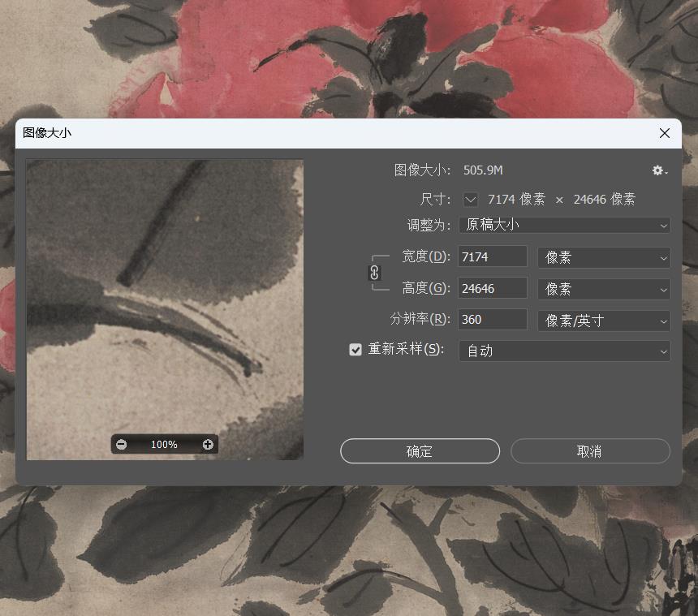698x616 pixels.
Task: Click the 分辨率(R) label
Action: coord(420,319)
